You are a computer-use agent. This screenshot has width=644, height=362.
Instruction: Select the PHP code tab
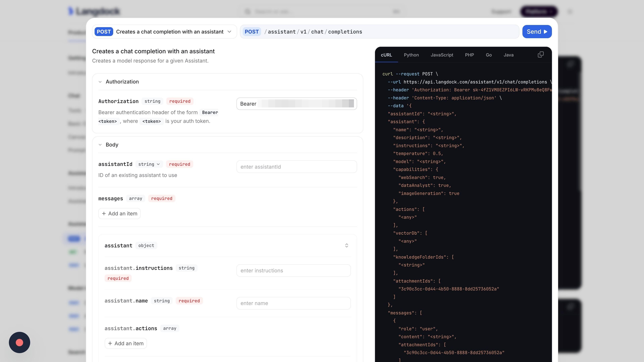pyautogui.click(x=469, y=55)
